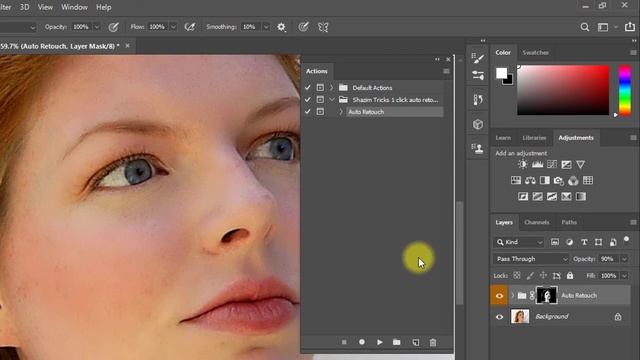Switch to the Swatches tab
Image resolution: width=640 pixels, height=360 pixels.
(x=536, y=53)
